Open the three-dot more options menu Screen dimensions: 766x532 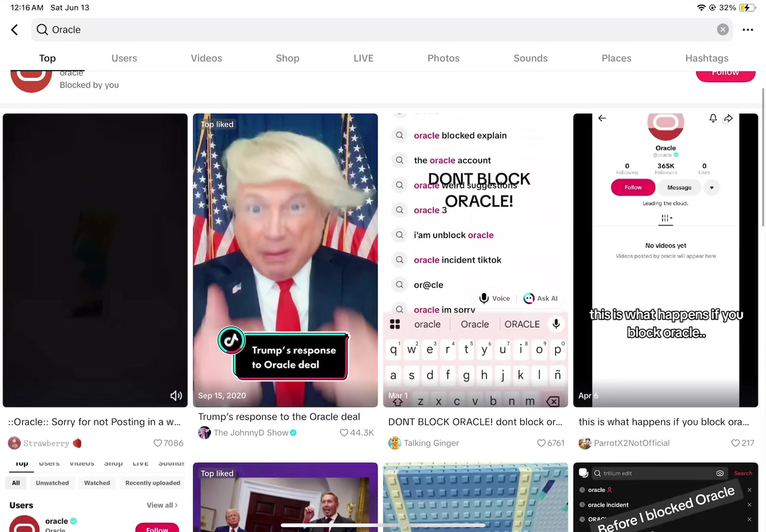[x=748, y=30]
